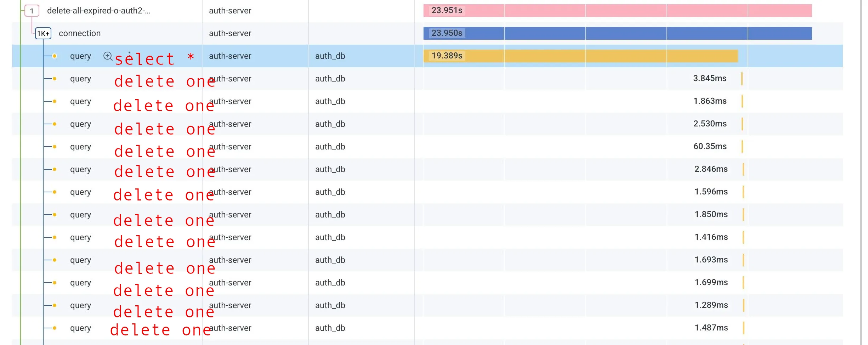Select the connection span row
The height and width of the screenshot is (345, 868).
point(80,33)
